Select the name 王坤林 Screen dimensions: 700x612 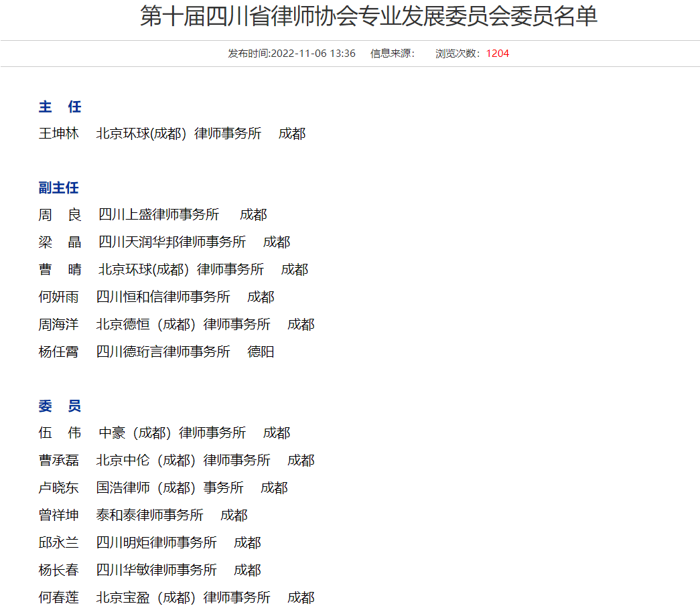pos(60,133)
